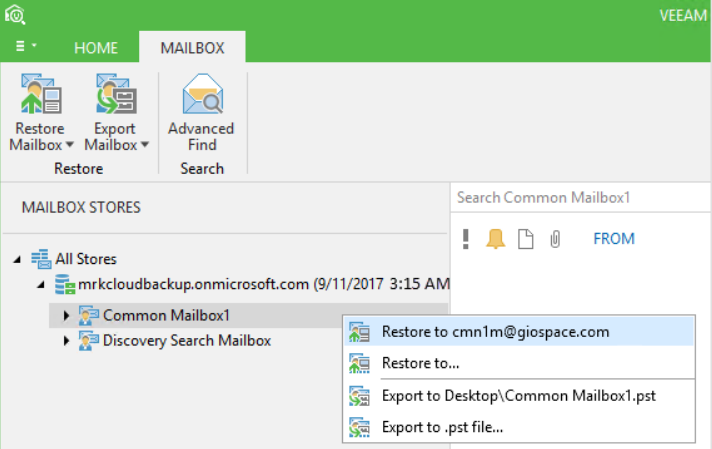The width and height of the screenshot is (712, 449).
Task: Select Common Mailbox1 in the tree
Action: (166, 316)
